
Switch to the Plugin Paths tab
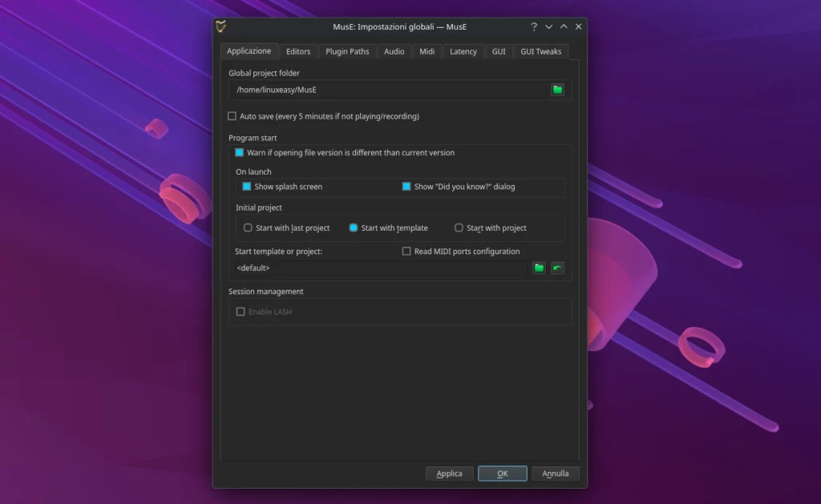[x=347, y=51]
